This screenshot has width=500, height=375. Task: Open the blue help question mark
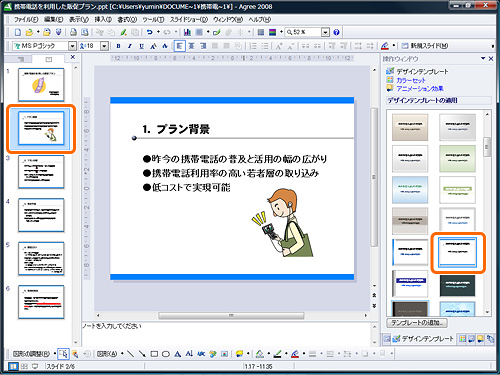pos(336,32)
